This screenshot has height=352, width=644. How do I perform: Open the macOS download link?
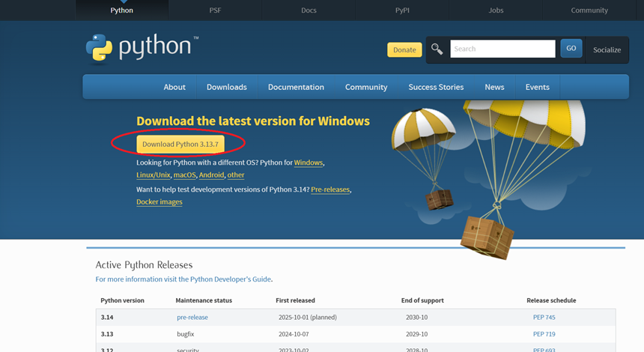[184, 175]
